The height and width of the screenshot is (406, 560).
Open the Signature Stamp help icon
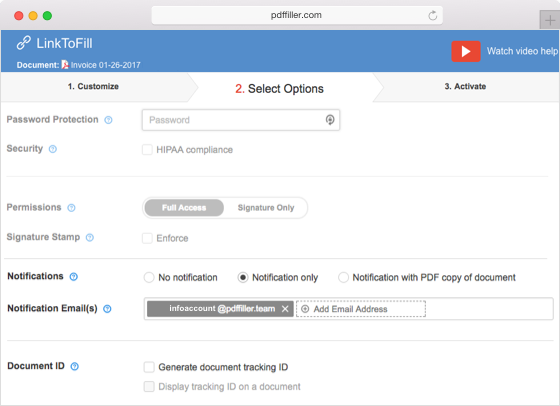pos(90,237)
